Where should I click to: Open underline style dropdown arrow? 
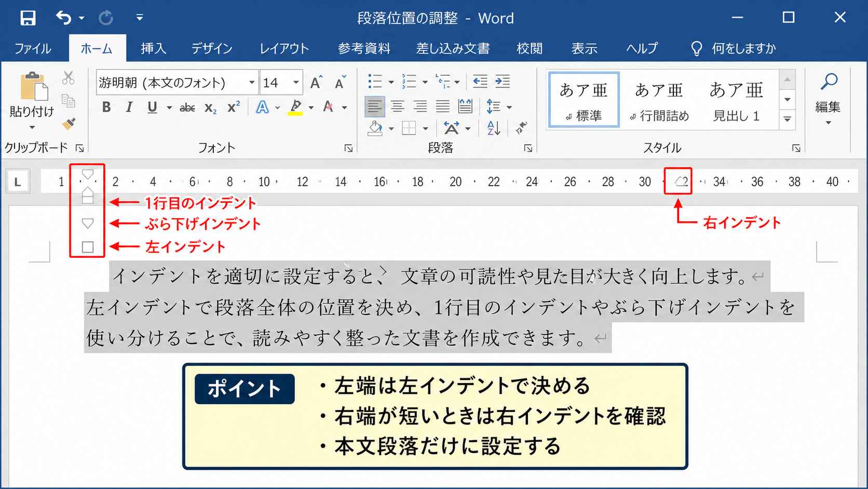(169, 108)
